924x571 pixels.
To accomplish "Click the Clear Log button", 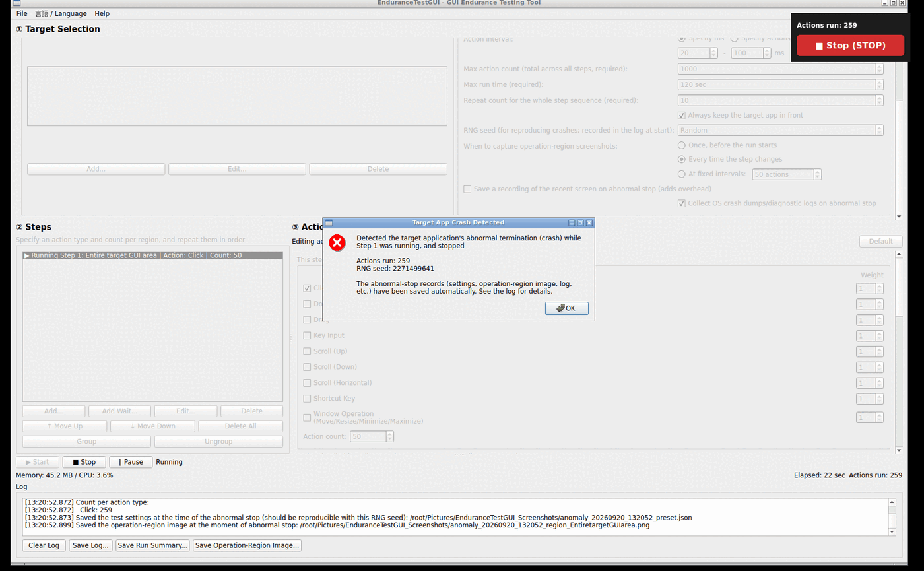I will 44,545.
